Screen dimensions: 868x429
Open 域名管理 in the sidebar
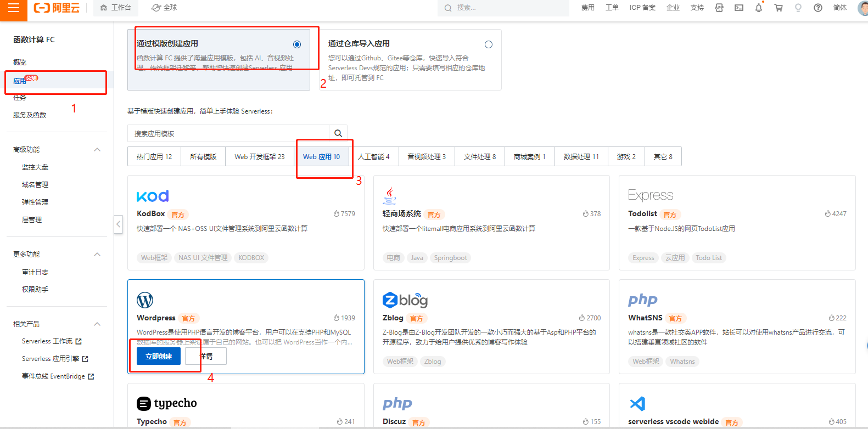(x=35, y=185)
